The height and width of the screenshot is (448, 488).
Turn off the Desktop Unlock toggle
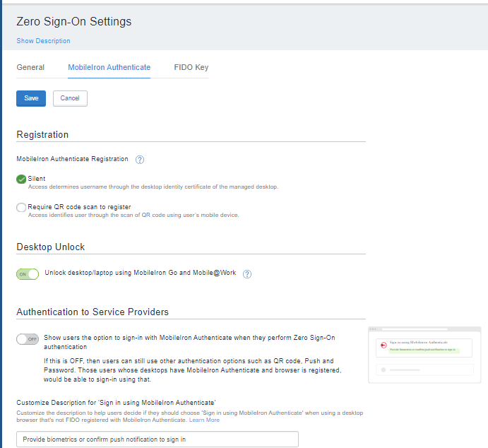click(x=28, y=274)
